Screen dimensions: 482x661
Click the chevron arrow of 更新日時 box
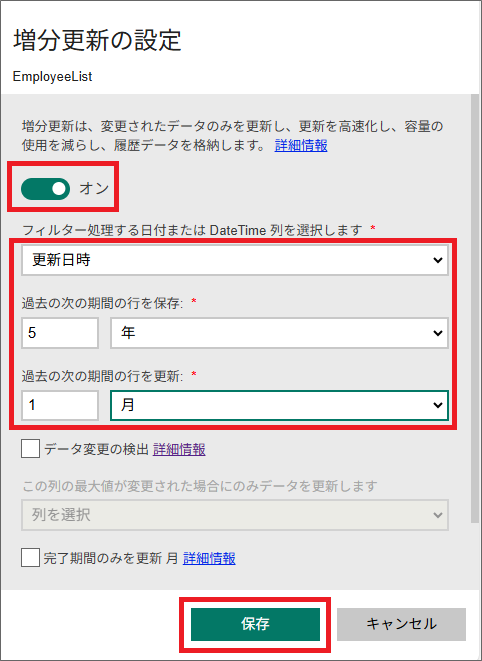click(x=438, y=260)
